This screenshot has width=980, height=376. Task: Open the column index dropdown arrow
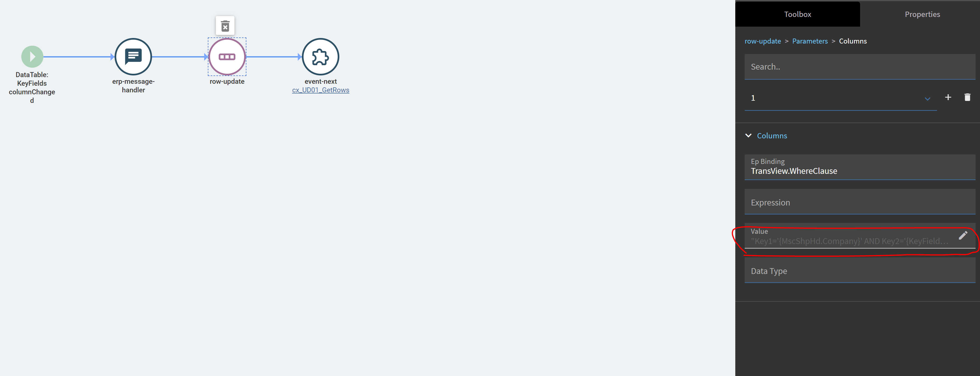928,99
